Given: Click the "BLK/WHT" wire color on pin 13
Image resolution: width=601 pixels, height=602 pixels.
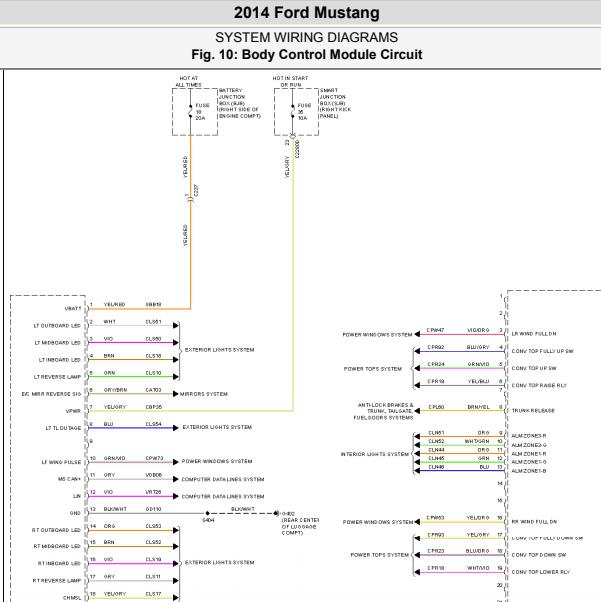Looking at the screenshot, I should (115, 509).
